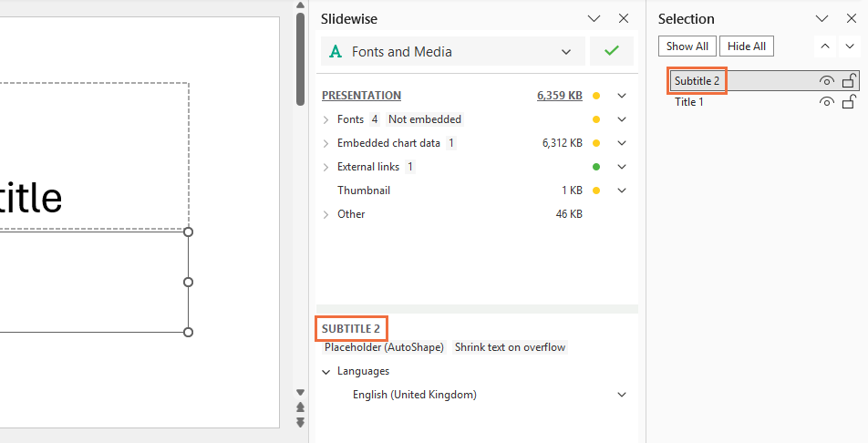Expand the Other row
The width and height of the screenshot is (868, 443).
click(325, 215)
